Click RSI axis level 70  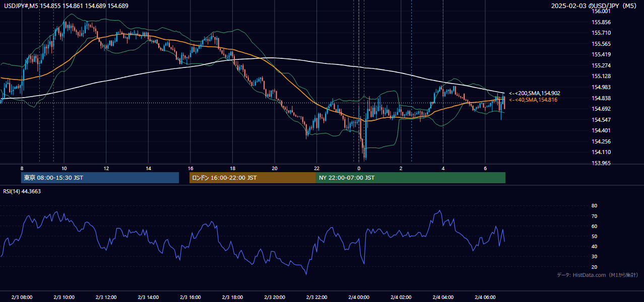(x=595, y=216)
